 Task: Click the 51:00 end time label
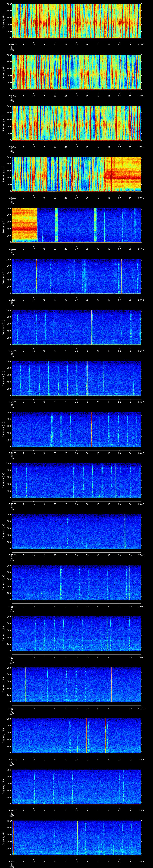coord(141,249)
